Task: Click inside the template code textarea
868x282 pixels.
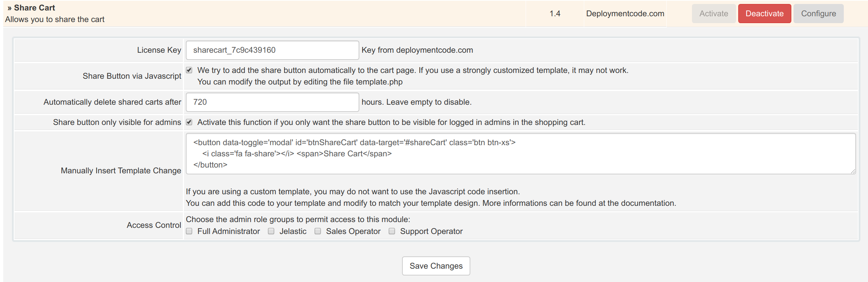Action: 520,154
